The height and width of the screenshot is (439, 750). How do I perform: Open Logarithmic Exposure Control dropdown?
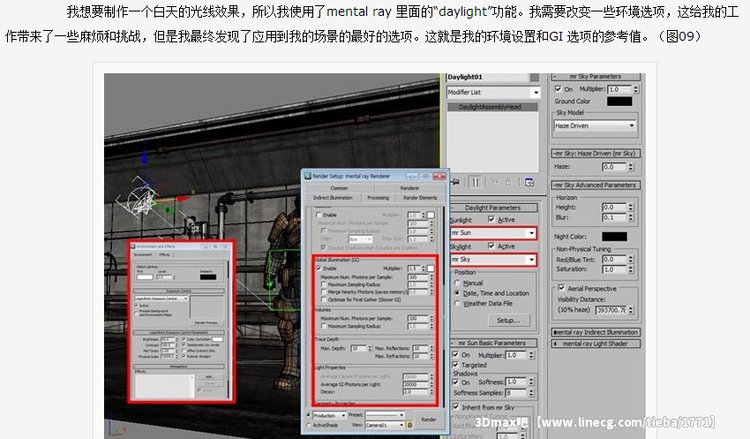161,298
